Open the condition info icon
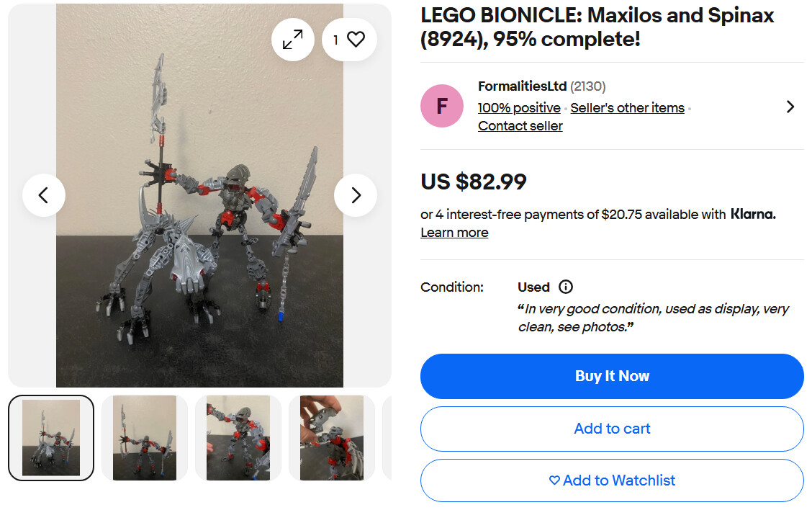812x510 pixels. (566, 287)
